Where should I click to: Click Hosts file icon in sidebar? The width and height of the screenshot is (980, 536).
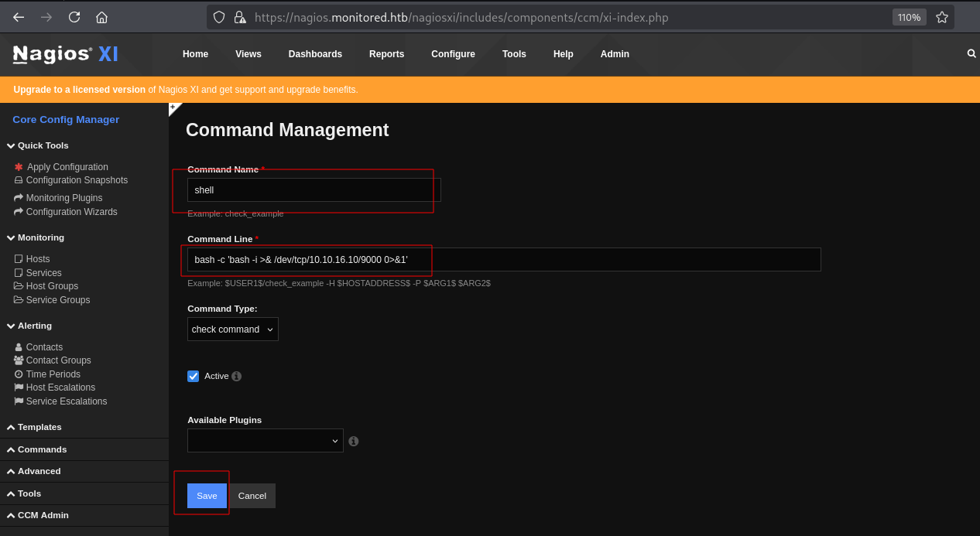[x=19, y=259]
